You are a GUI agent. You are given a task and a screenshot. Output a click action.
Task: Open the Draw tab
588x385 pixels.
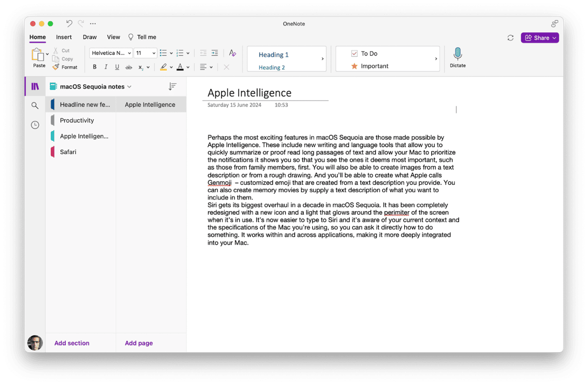pyautogui.click(x=89, y=37)
